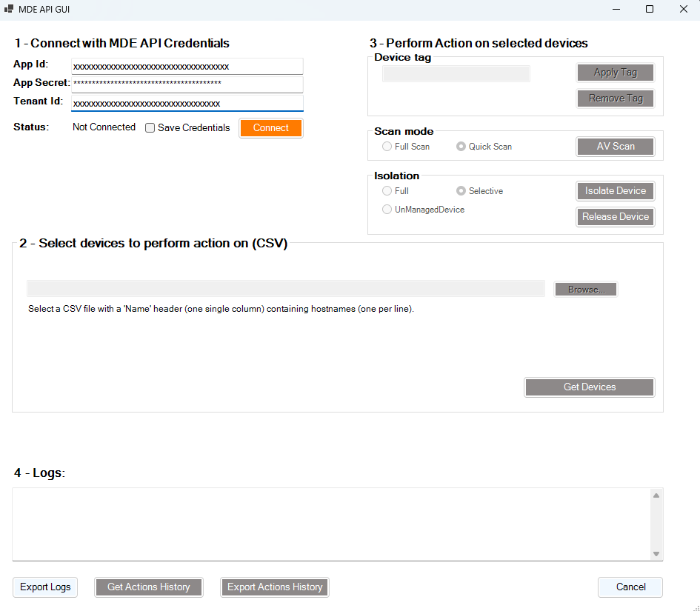
Task: Click Export Actions History
Action: pos(274,587)
